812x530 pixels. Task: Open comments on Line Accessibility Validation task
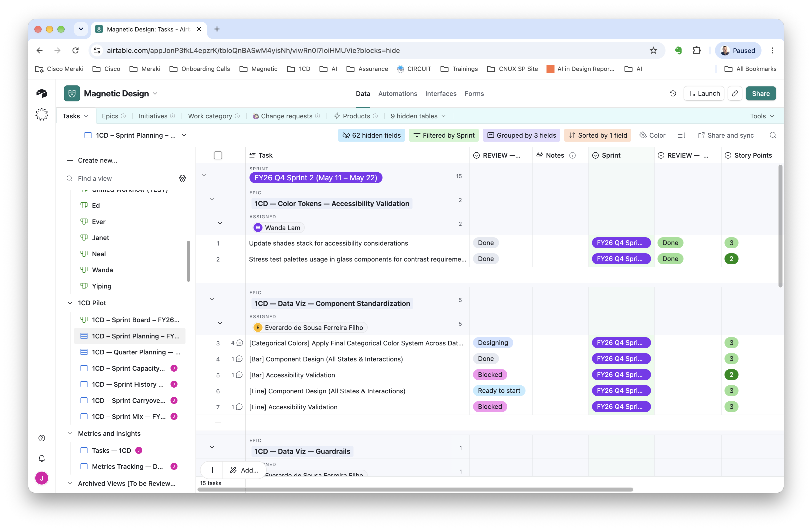click(237, 407)
